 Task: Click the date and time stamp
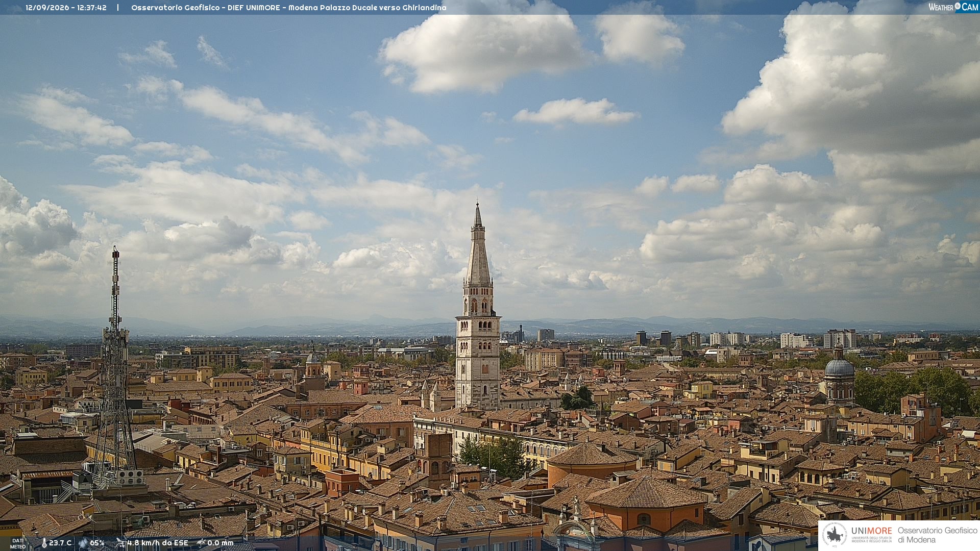click(66, 8)
